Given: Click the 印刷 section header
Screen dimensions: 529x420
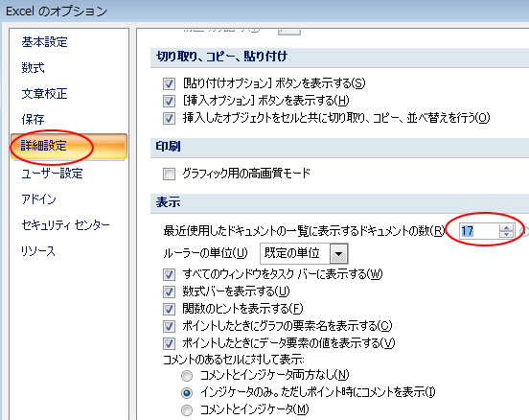Looking at the screenshot, I should tap(168, 147).
